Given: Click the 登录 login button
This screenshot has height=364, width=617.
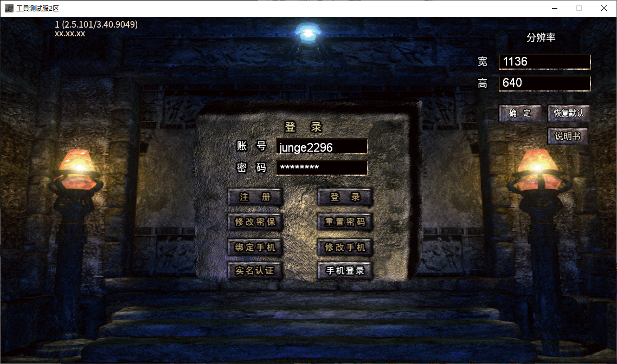Looking at the screenshot, I should [x=345, y=197].
